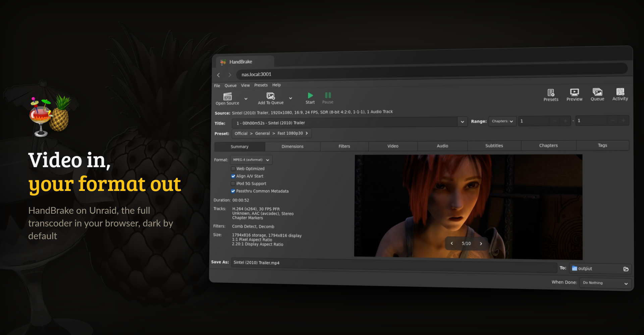This screenshot has width=644, height=335.
Task: Open the Presets menu in the menu bar
Action: [x=261, y=85]
